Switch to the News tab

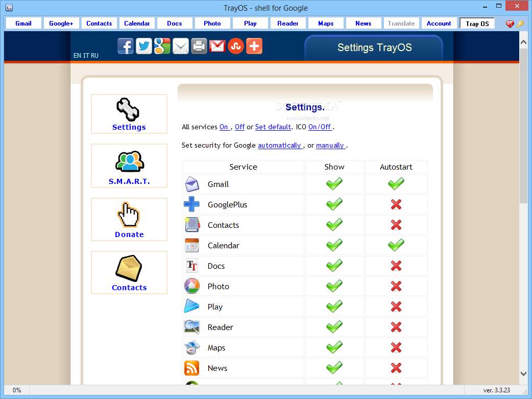tap(364, 24)
